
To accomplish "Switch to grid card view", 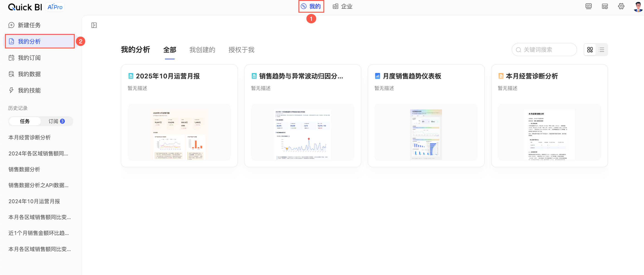I will pyautogui.click(x=590, y=50).
